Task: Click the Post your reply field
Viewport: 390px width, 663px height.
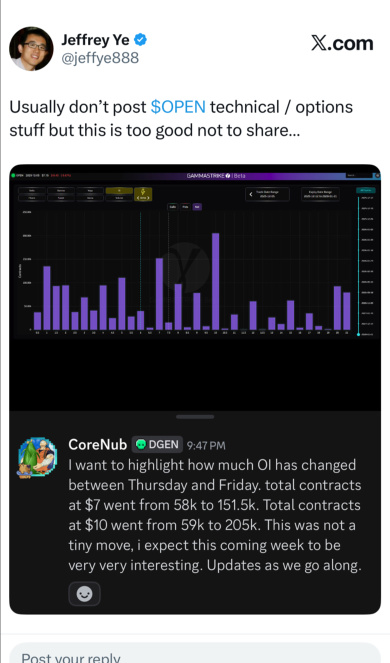Action: pyautogui.click(x=195, y=653)
